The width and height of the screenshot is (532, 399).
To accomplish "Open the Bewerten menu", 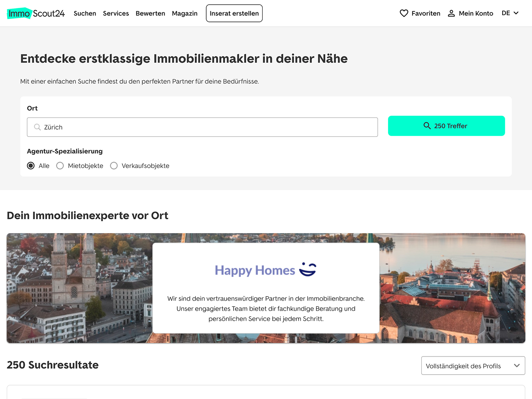I will click(x=150, y=13).
